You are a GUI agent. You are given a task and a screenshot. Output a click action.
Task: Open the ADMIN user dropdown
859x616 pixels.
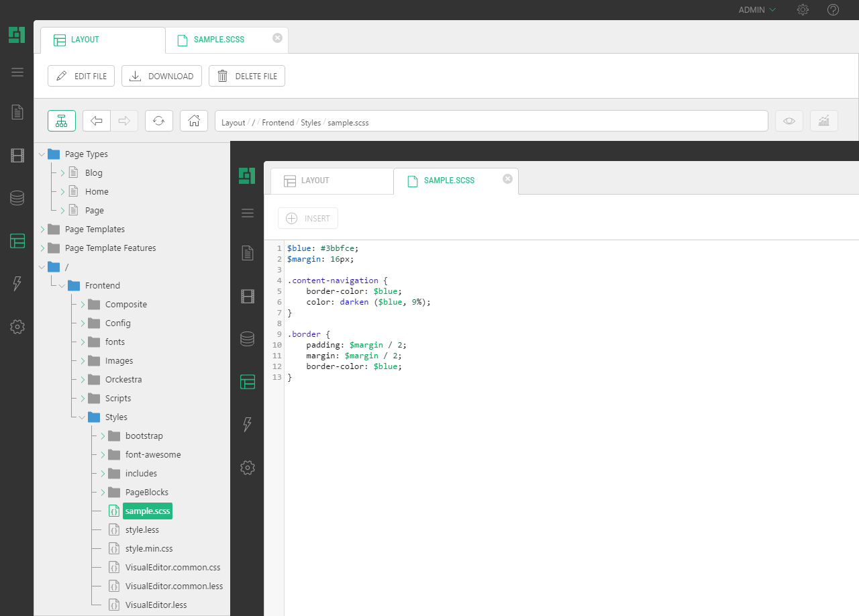757,10
